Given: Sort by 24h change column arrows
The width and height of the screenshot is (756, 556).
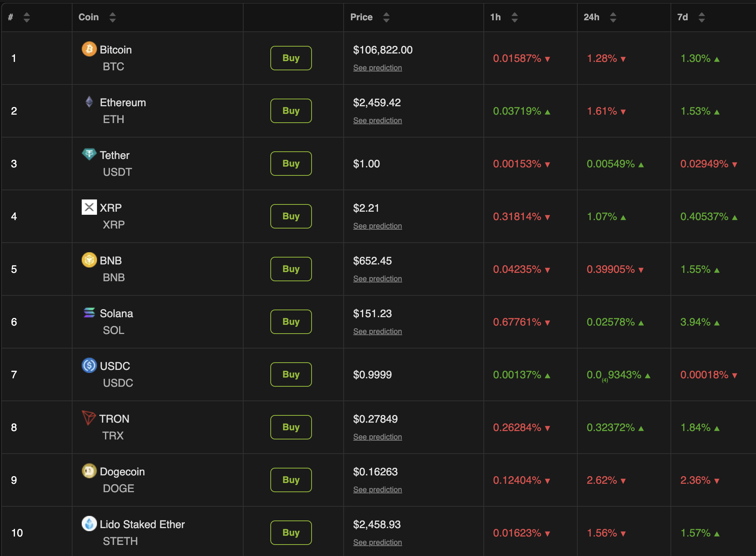Looking at the screenshot, I should [x=613, y=17].
